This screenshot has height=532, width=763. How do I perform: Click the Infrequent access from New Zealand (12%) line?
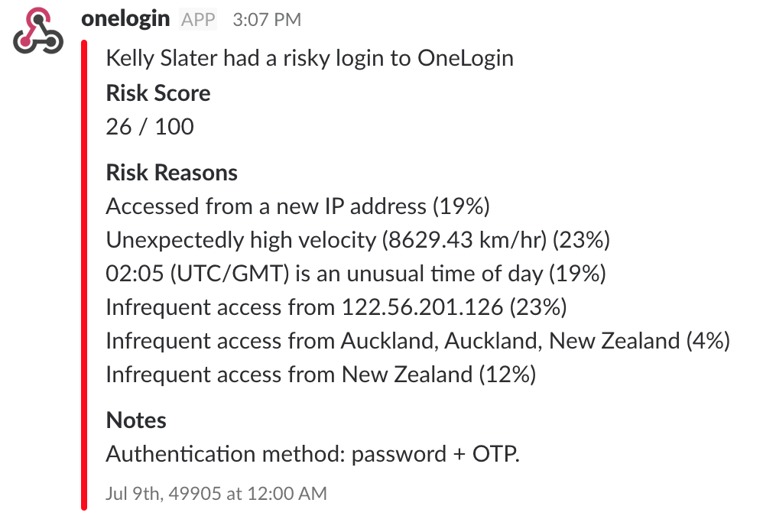[x=320, y=375]
